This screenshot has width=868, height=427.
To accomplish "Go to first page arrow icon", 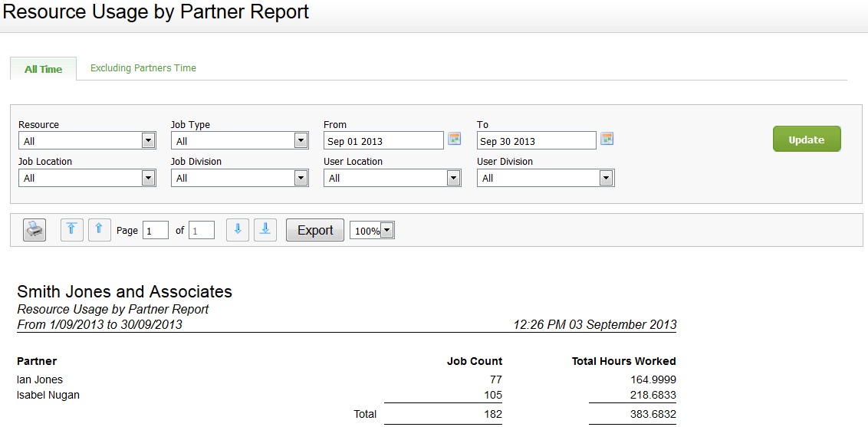I will 72,229.
